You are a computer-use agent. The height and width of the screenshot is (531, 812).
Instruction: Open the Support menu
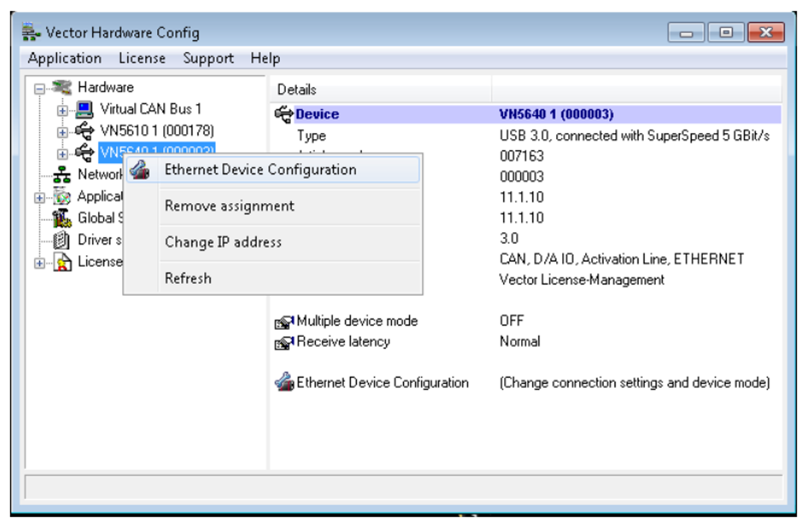tap(208, 58)
